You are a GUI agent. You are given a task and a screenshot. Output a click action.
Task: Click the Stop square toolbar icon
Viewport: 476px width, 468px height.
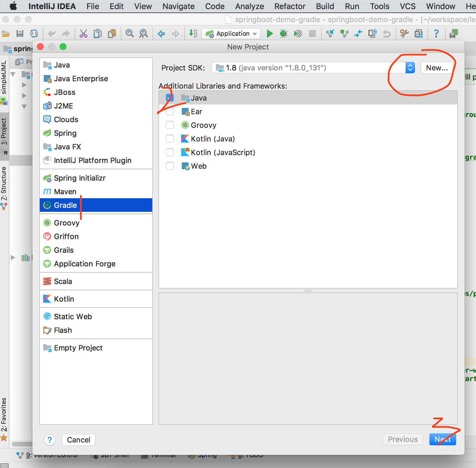click(312, 34)
